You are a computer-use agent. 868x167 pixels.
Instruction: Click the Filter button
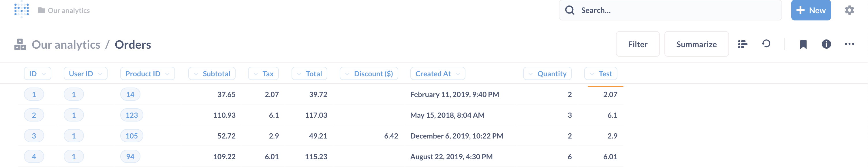[638, 44]
